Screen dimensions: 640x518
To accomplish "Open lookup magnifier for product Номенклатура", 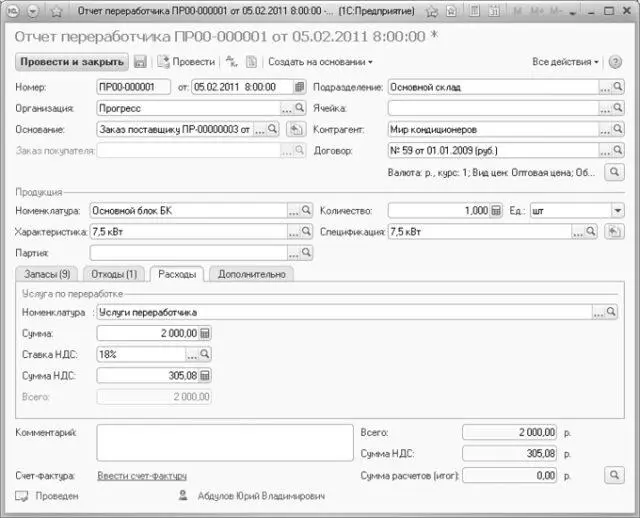I will [306, 210].
